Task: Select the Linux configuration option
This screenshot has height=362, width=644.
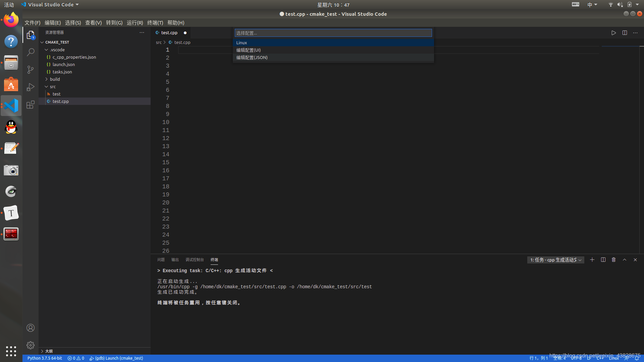Action: click(x=241, y=43)
